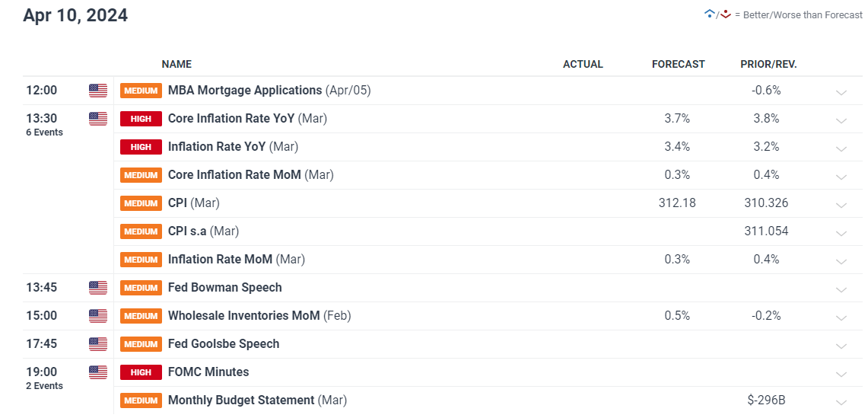Expand MBA Mortgage Applications row chevron

[841, 92]
